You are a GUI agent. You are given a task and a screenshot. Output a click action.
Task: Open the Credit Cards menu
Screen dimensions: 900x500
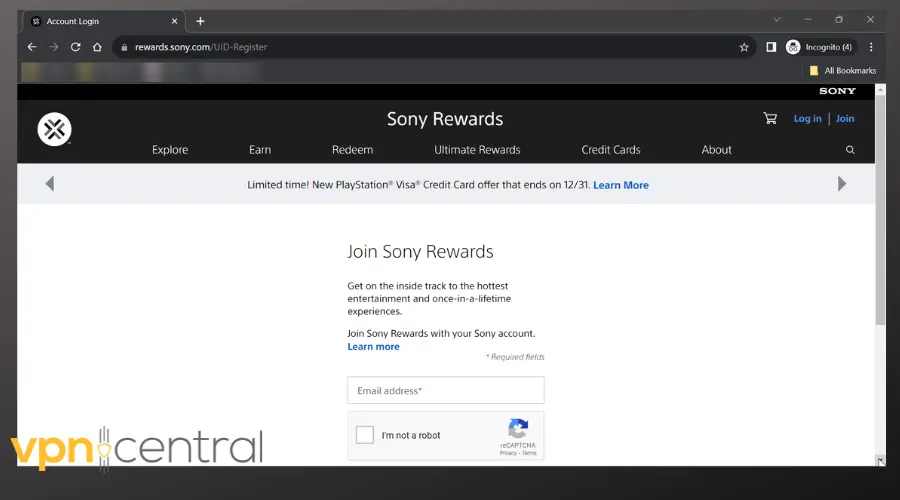[x=611, y=150]
